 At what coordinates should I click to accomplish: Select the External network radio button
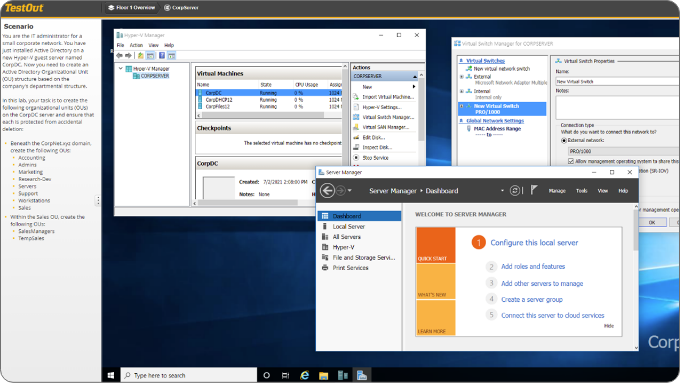click(564, 141)
